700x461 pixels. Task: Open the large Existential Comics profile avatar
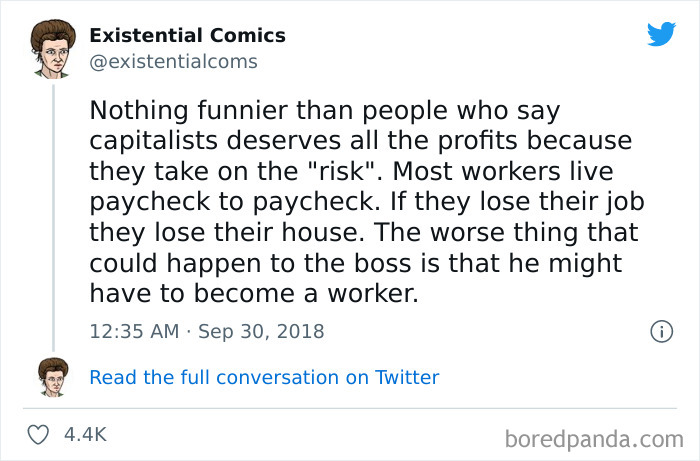[53, 49]
